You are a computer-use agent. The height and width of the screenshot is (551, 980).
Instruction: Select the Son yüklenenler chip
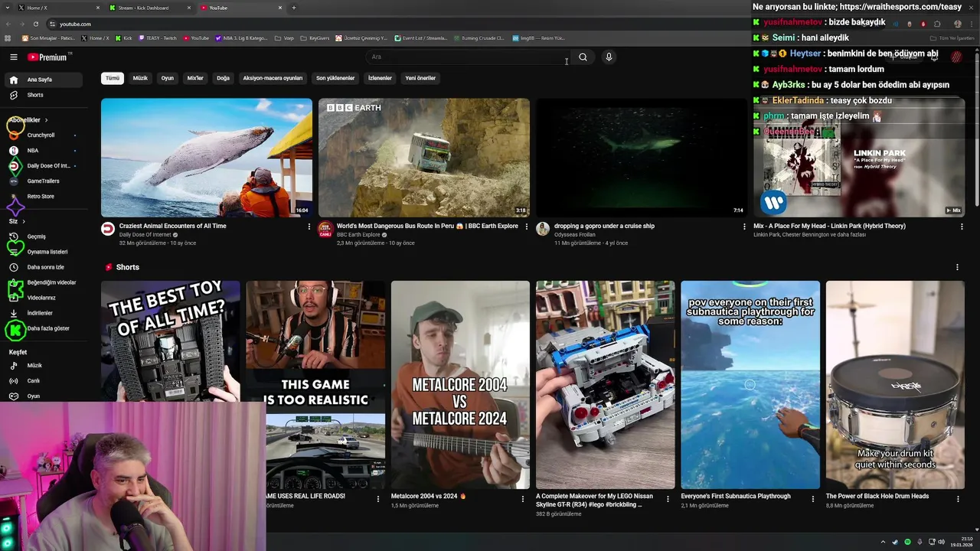point(335,78)
